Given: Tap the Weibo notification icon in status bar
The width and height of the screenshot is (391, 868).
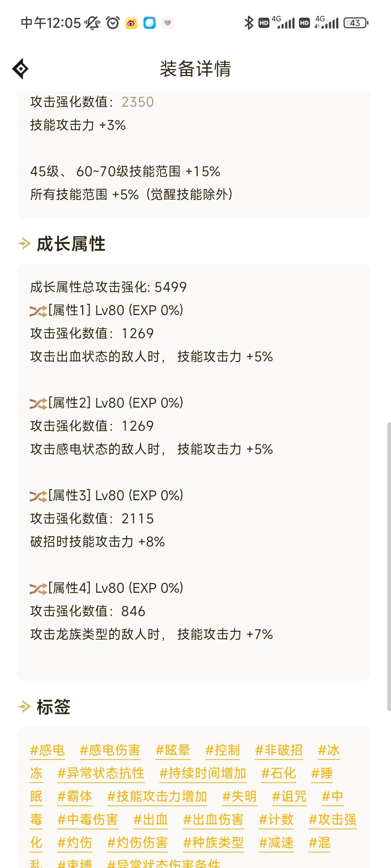Looking at the screenshot, I should (x=131, y=23).
